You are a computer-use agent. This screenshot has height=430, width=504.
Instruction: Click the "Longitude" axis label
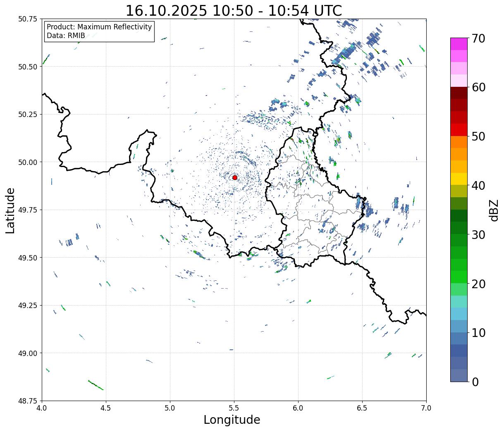coord(232,420)
